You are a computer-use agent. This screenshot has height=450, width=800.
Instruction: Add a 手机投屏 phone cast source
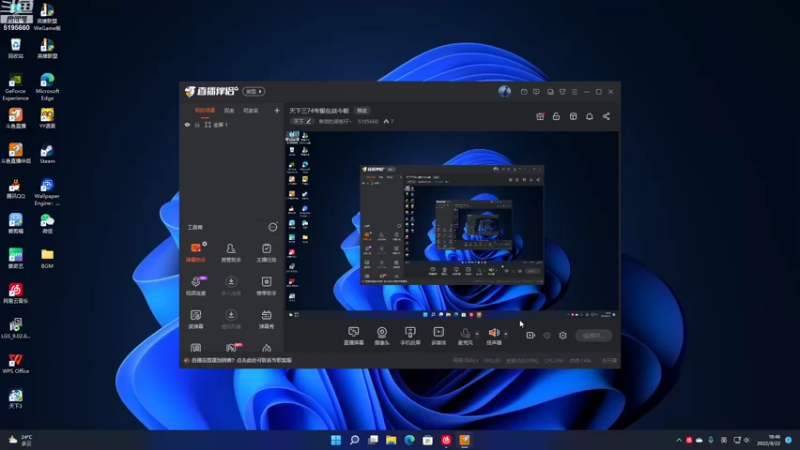410,336
